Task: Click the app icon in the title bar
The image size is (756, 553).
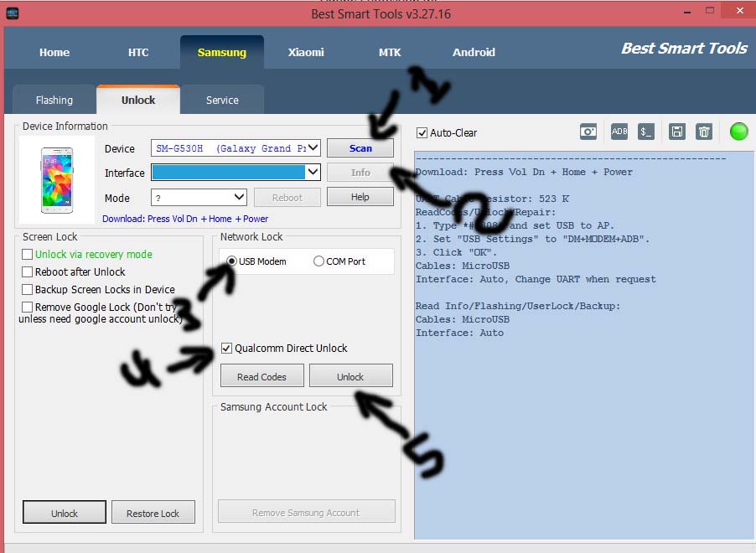Action: coord(13,13)
